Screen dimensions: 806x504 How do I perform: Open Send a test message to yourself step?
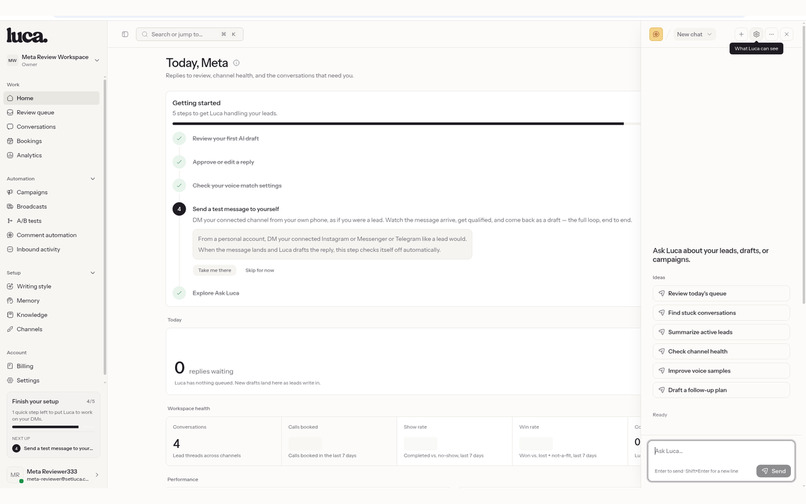coord(235,209)
